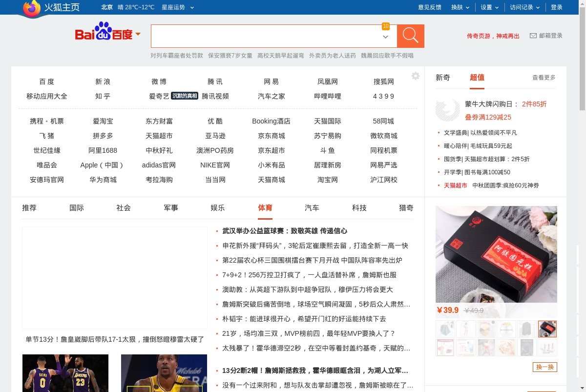
Task: Click hot search 对列车霸座者处罚款
Action: click(x=177, y=56)
